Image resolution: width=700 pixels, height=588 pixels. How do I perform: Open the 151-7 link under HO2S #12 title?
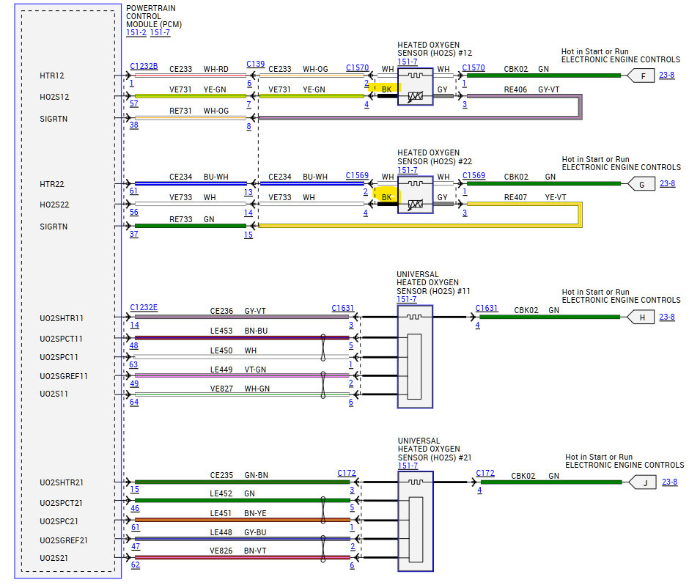click(x=407, y=62)
